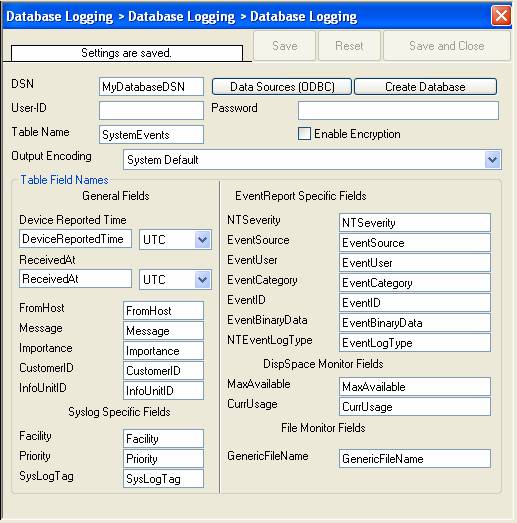Open the Output Encoding dropdown
The width and height of the screenshot is (517, 523).
pos(493,160)
